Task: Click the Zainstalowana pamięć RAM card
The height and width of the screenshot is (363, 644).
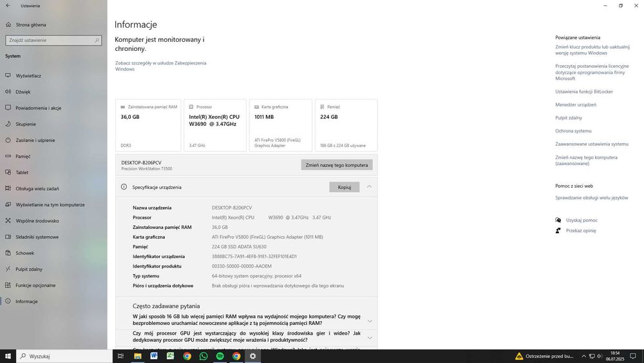Action: click(148, 125)
